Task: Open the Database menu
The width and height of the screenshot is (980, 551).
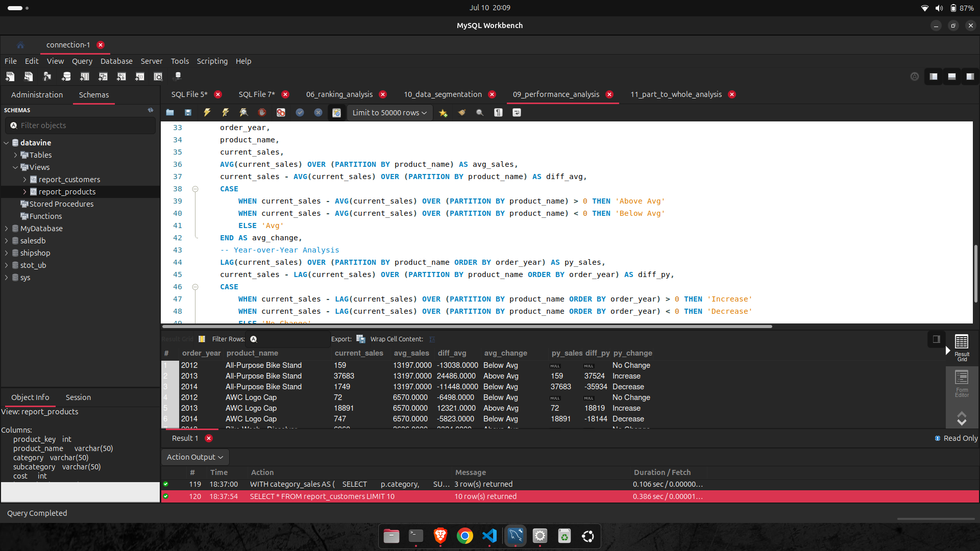Action: coord(116,61)
